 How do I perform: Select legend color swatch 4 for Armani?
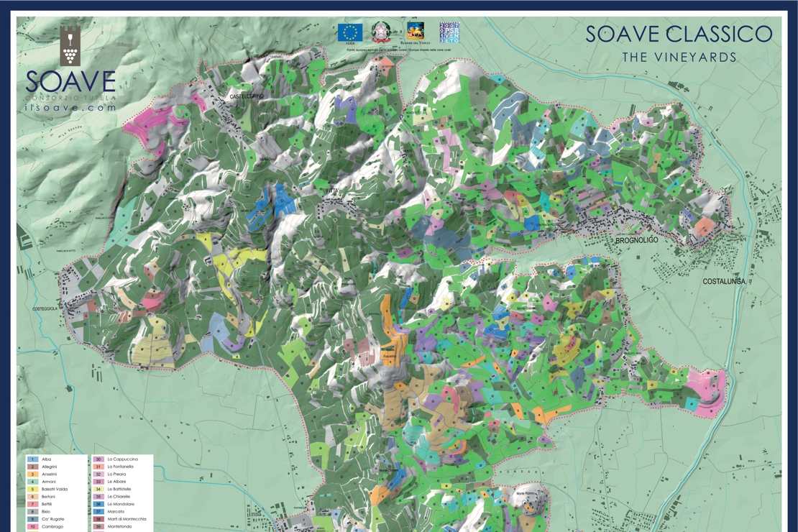pyautogui.click(x=33, y=482)
